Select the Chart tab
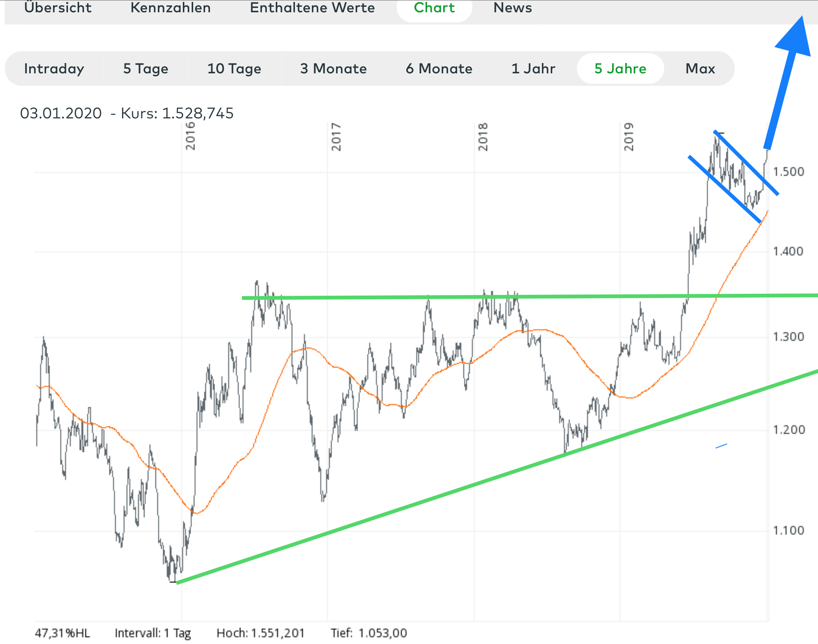818x644 pixels. pos(434,8)
